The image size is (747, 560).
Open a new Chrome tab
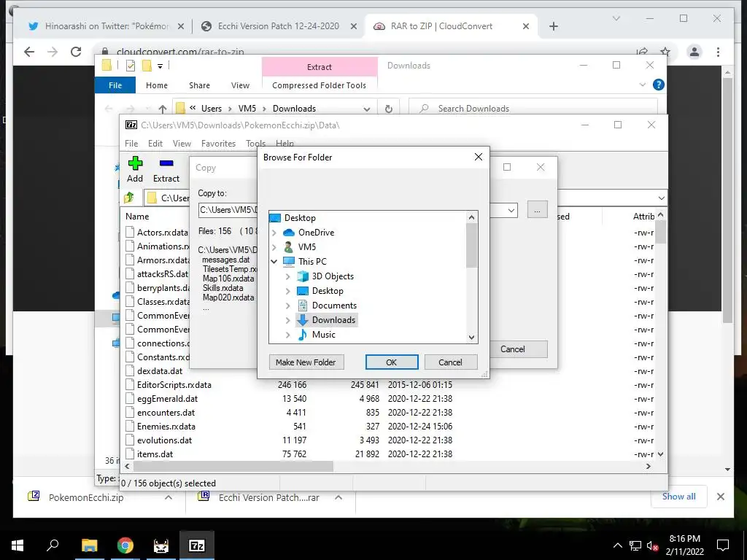tap(554, 27)
